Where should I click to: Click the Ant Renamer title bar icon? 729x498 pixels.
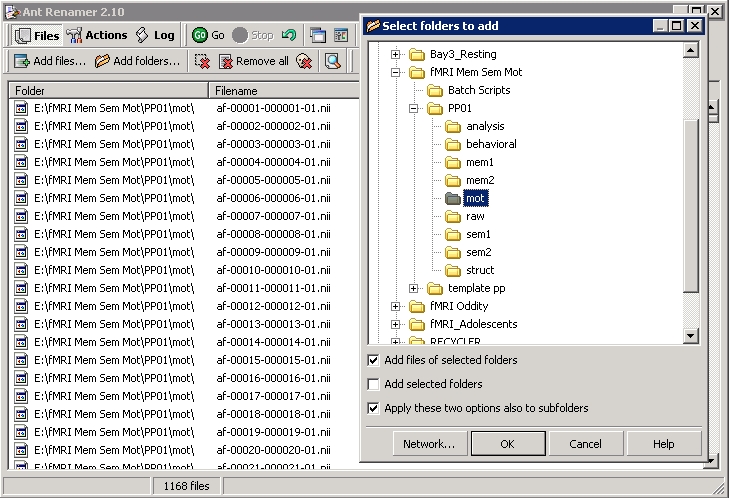pos(12,12)
